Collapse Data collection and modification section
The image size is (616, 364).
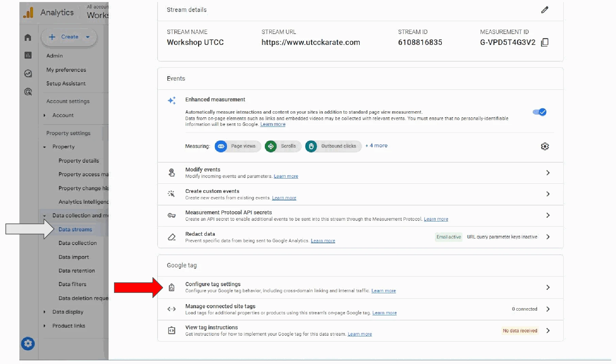point(44,216)
